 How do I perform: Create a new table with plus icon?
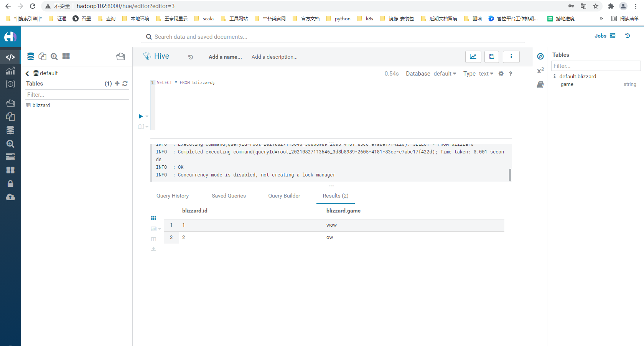coord(117,83)
